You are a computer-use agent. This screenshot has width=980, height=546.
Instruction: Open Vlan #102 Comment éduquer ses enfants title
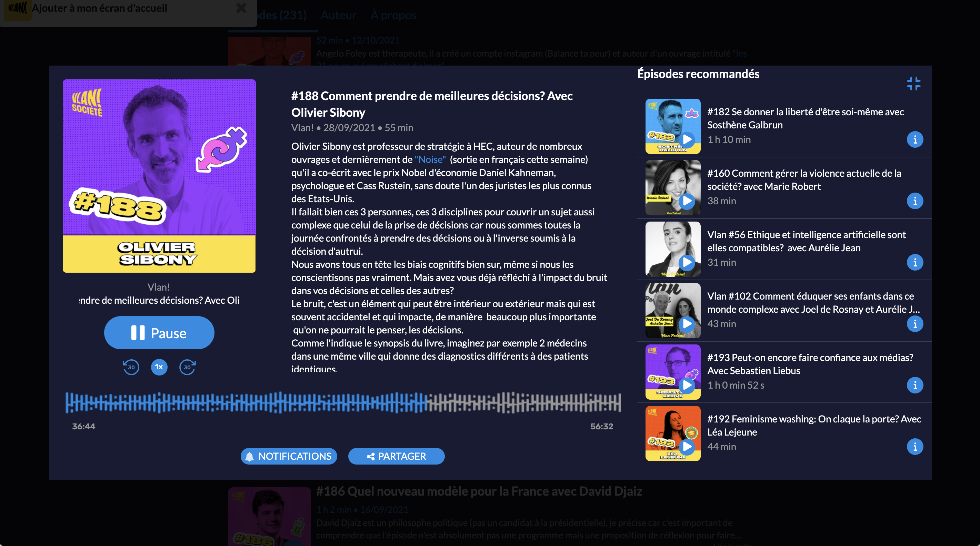pyautogui.click(x=813, y=302)
